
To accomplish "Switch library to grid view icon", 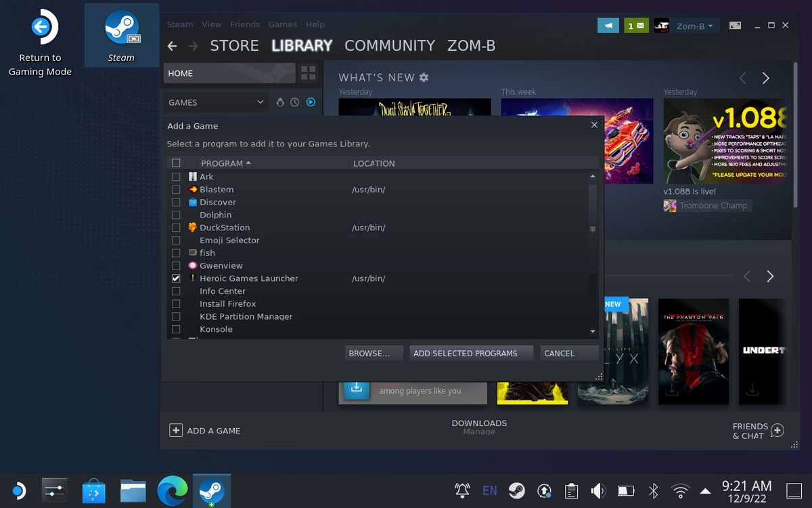I will (x=309, y=73).
